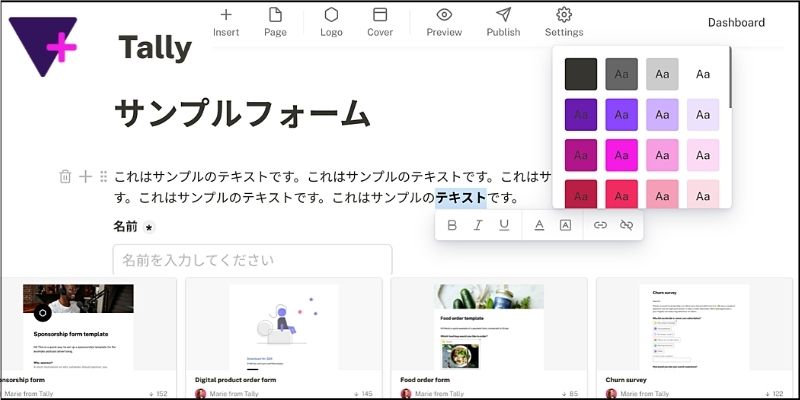Select the white Aa swatch
Viewport: 800px width, 400px height.
click(x=703, y=74)
